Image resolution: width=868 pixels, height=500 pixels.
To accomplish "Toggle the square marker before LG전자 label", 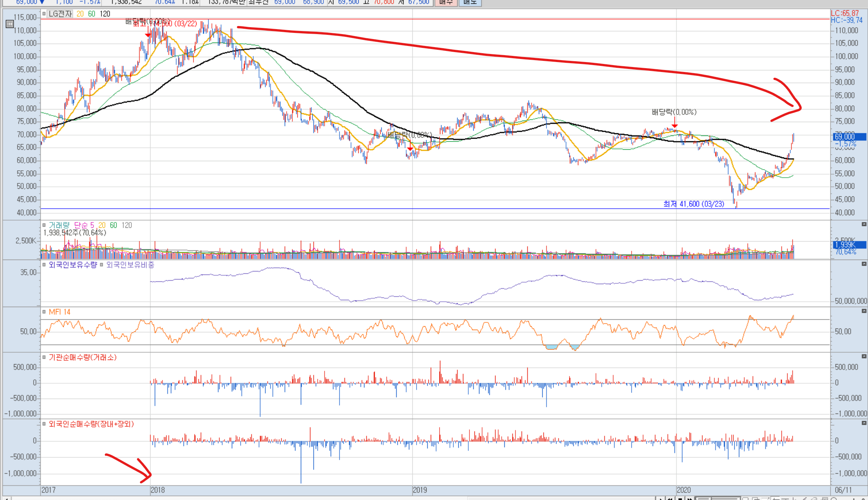I will coord(44,14).
